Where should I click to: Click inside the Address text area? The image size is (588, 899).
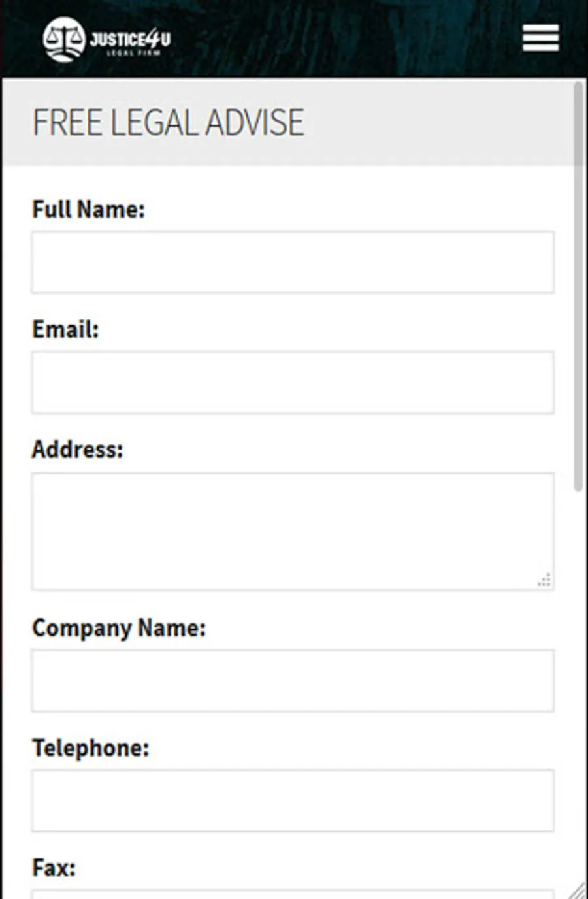[x=293, y=532]
